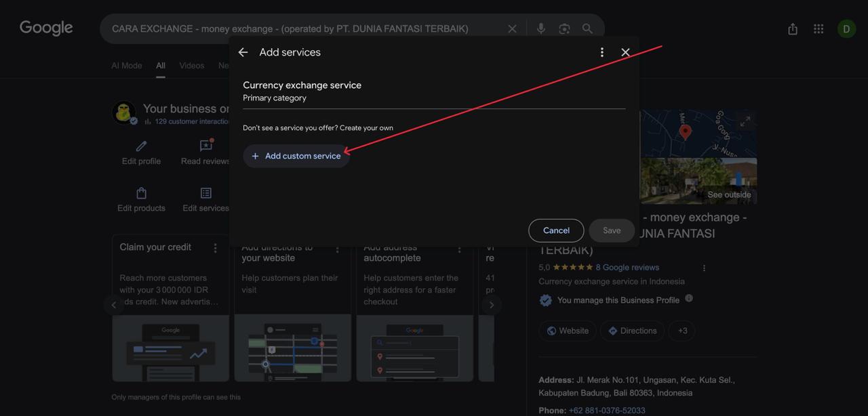Click info icon beside You manage this Business Profile
Image resolution: width=868 pixels, height=416 pixels.
689,298
